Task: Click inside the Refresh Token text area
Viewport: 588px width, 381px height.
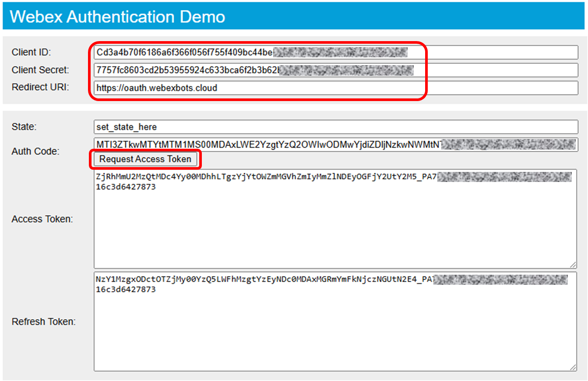Action: click(x=335, y=332)
